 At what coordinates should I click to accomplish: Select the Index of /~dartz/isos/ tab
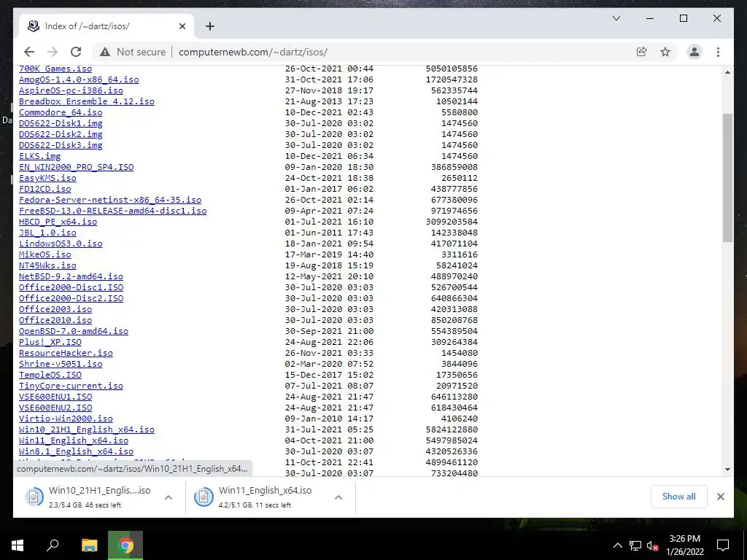point(107,26)
